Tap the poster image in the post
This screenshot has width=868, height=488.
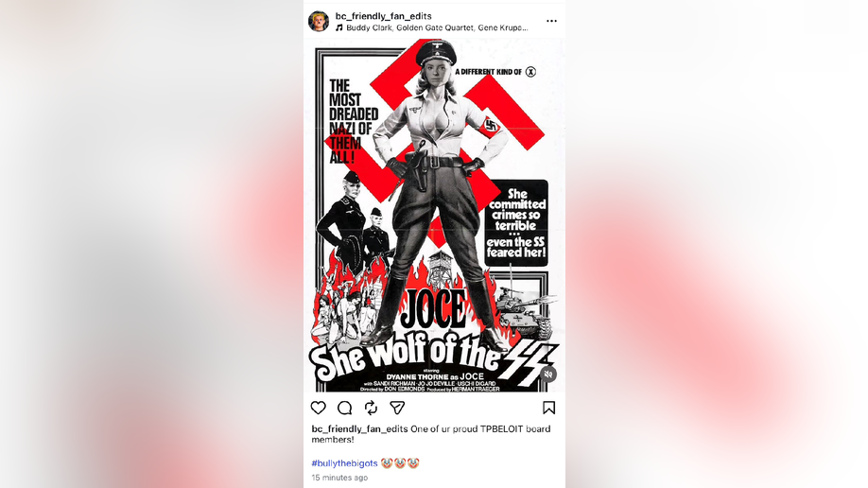[x=434, y=215]
